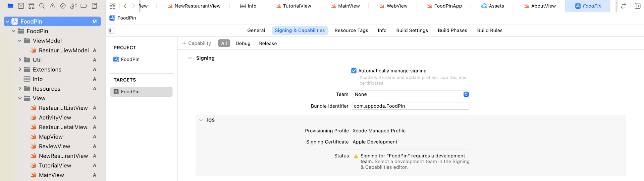Expand the Util folder

coord(20,60)
